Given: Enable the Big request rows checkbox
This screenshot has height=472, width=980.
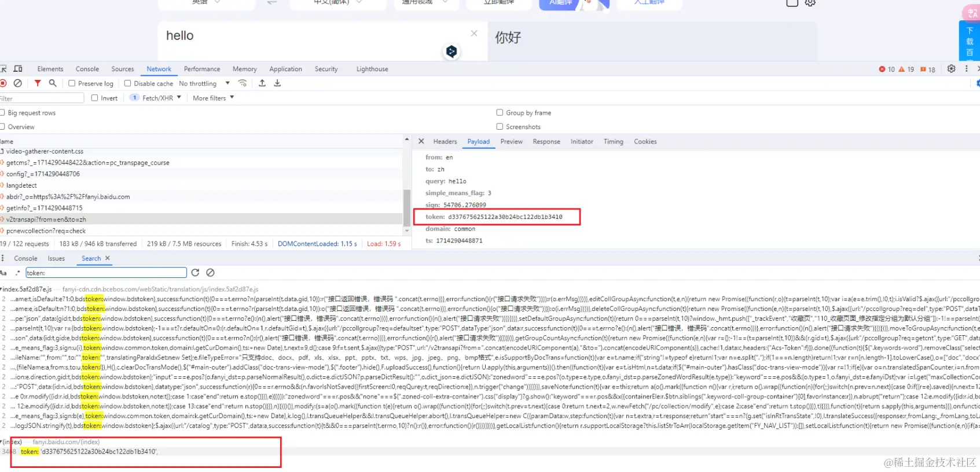Looking at the screenshot, I should point(2,113).
